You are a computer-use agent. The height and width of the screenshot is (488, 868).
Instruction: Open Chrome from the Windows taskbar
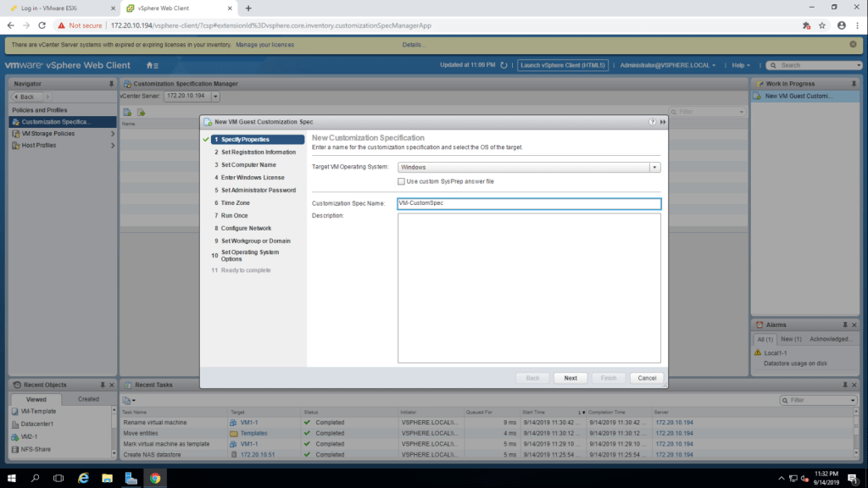pyautogui.click(x=155, y=478)
